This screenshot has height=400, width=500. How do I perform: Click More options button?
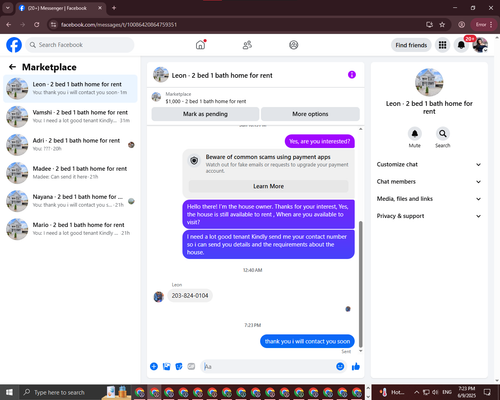pos(310,114)
